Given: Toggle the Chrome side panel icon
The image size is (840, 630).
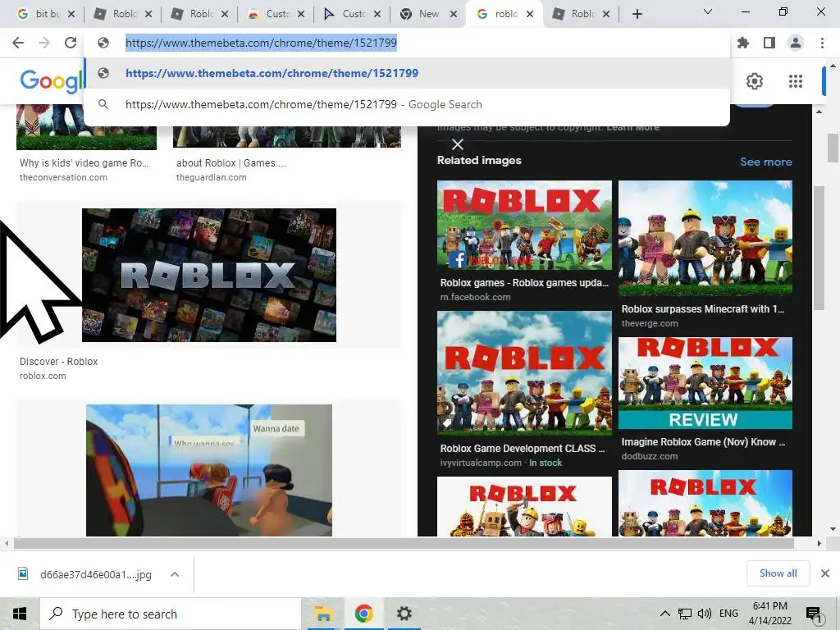Looking at the screenshot, I should [x=769, y=43].
